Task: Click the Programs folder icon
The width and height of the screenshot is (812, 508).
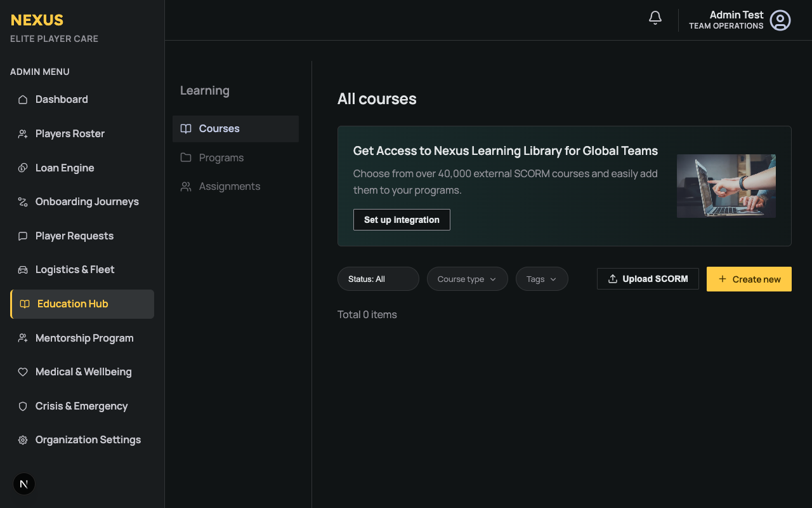Action: point(186,157)
